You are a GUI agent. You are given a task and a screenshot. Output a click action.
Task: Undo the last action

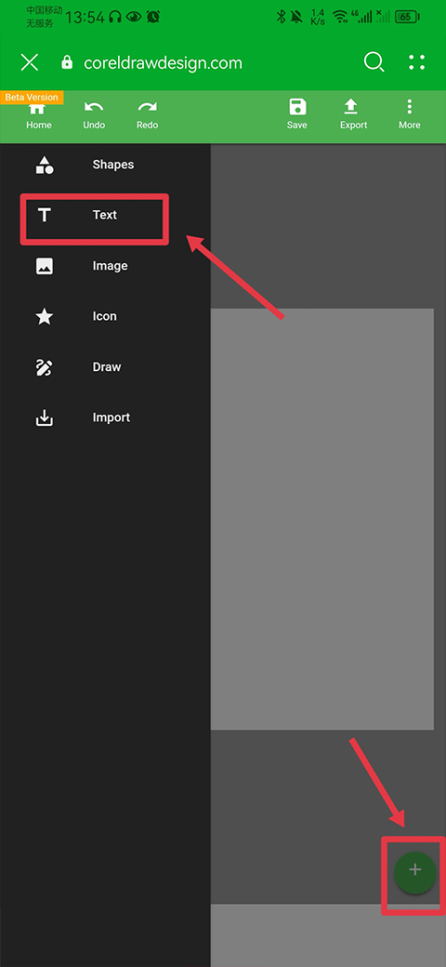pos(94,107)
